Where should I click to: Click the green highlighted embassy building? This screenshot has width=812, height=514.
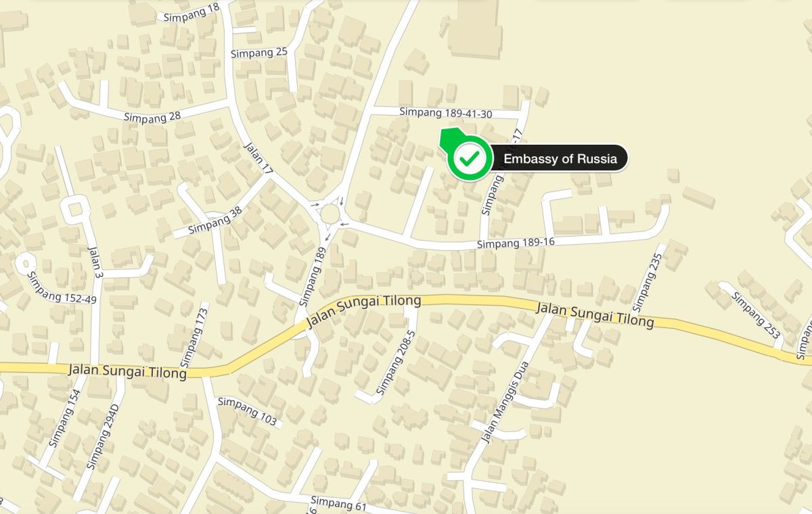coord(449,136)
